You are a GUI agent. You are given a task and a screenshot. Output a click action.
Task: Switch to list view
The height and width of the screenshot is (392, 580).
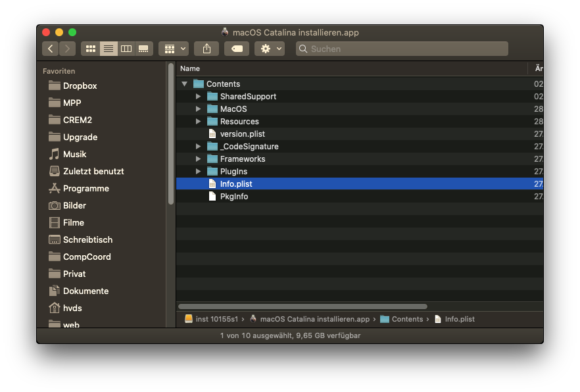[x=109, y=49]
